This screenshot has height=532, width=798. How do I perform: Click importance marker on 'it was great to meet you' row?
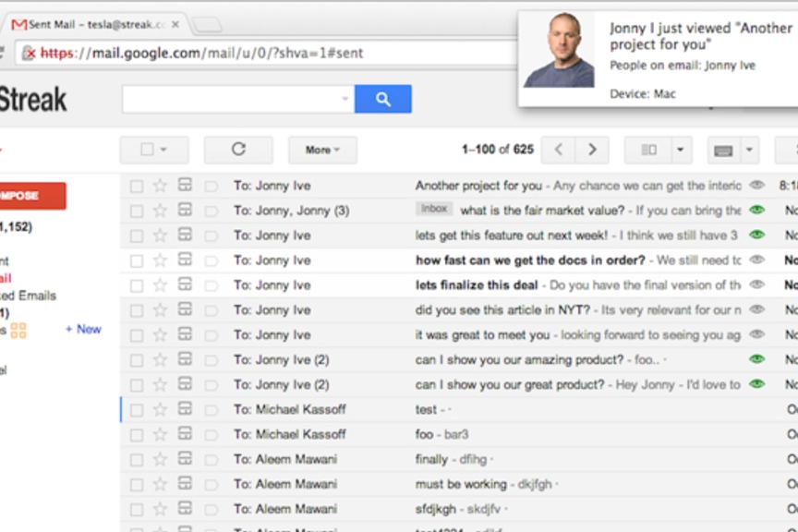pos(211,336)
